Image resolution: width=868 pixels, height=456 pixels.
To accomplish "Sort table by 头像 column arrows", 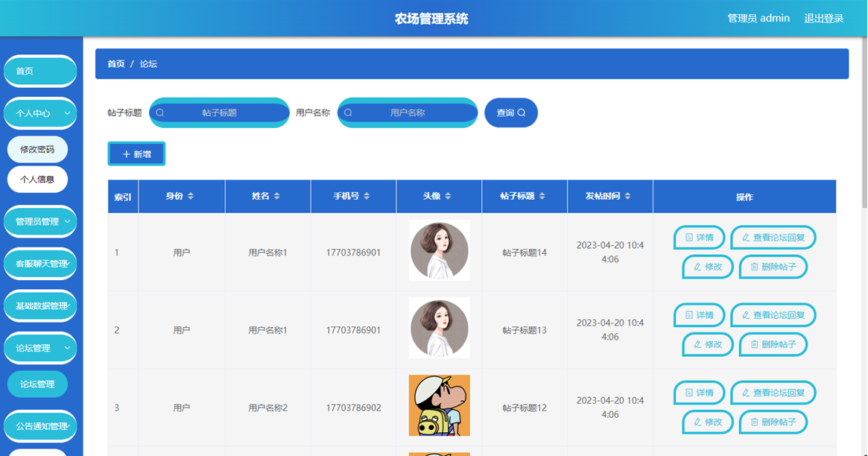I will click(x=448, y=196).
